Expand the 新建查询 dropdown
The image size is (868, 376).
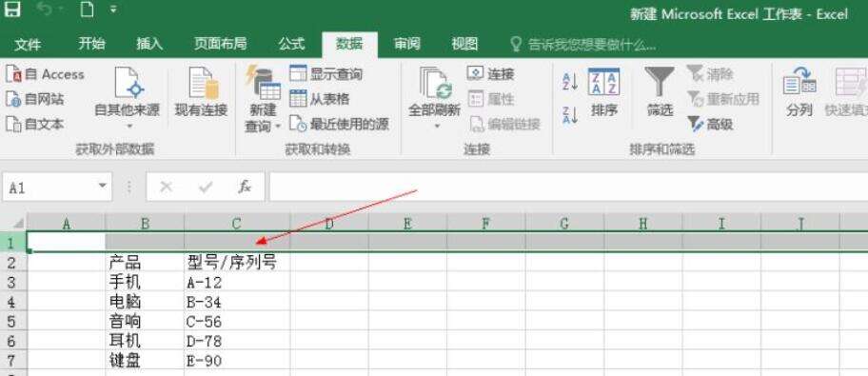point(278,127)
